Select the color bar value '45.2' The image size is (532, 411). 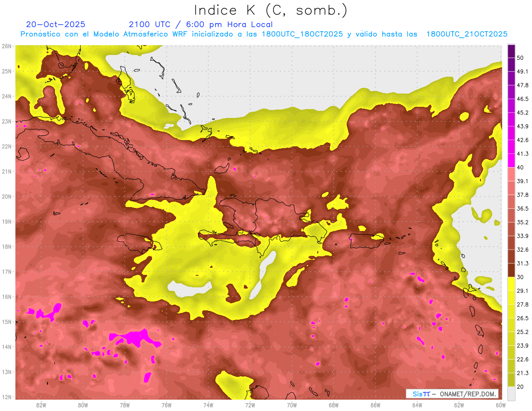click(523, 113)
